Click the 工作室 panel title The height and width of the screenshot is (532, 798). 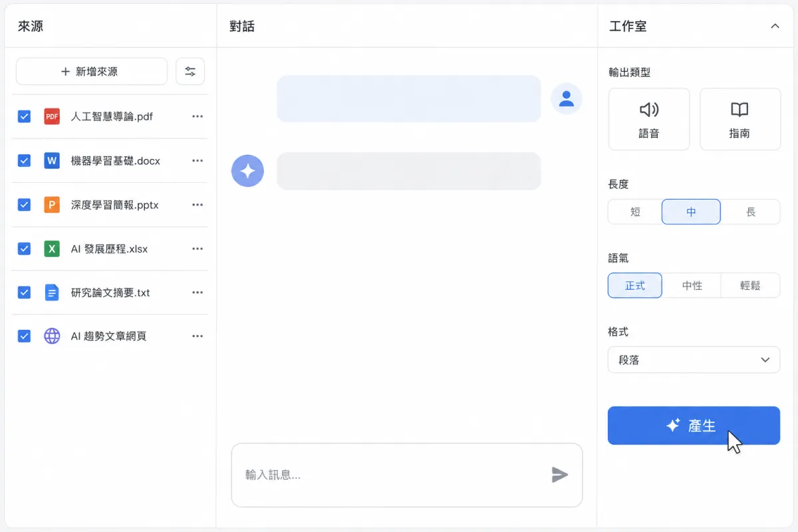click(628, 27)
